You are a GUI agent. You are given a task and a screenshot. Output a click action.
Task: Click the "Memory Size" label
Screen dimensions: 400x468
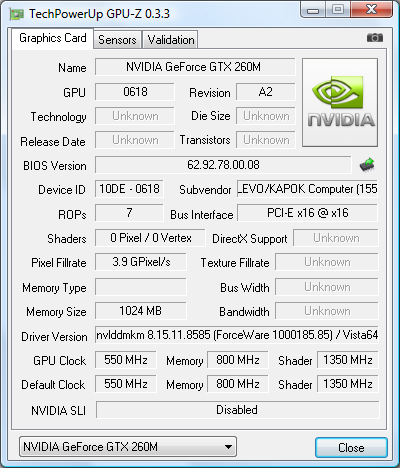point(56,312)
